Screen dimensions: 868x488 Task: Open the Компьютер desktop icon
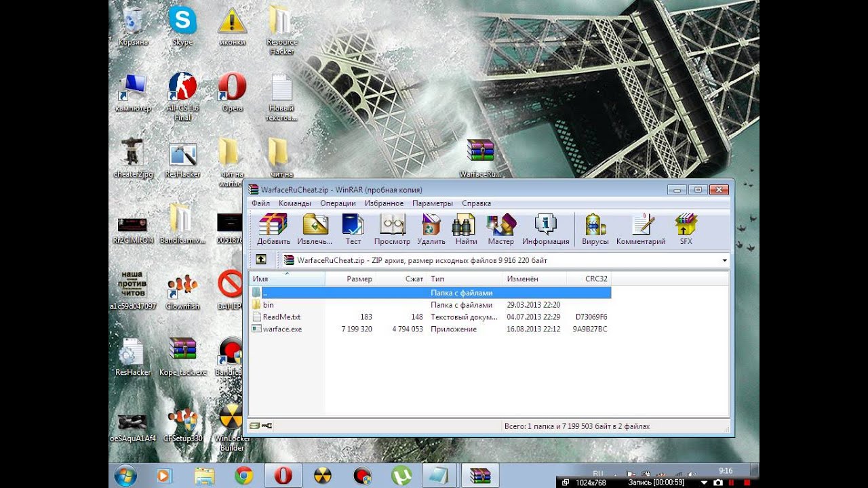tap(133, 92)
